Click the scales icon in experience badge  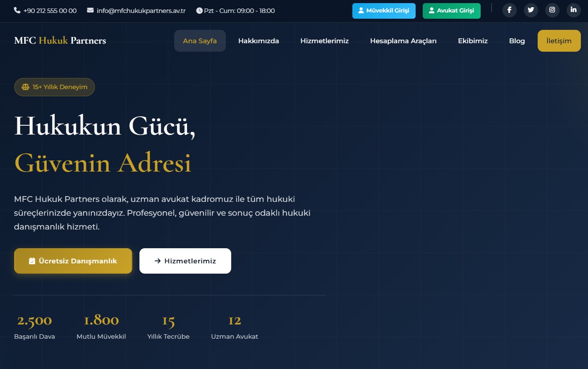click(25, 87)
